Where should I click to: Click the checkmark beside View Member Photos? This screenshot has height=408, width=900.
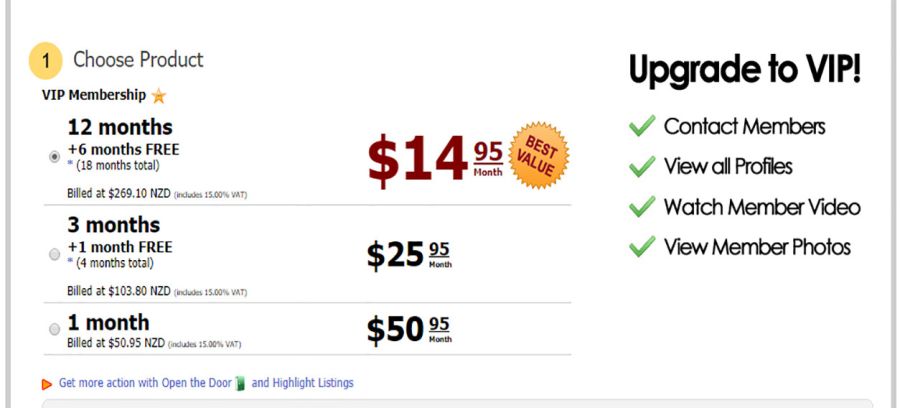[641, 247]
